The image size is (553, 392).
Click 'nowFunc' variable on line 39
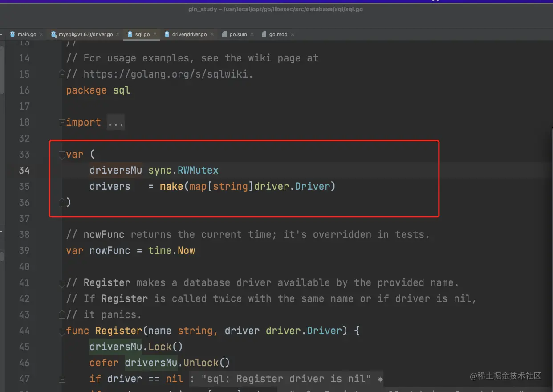click(x=110, y=250)
